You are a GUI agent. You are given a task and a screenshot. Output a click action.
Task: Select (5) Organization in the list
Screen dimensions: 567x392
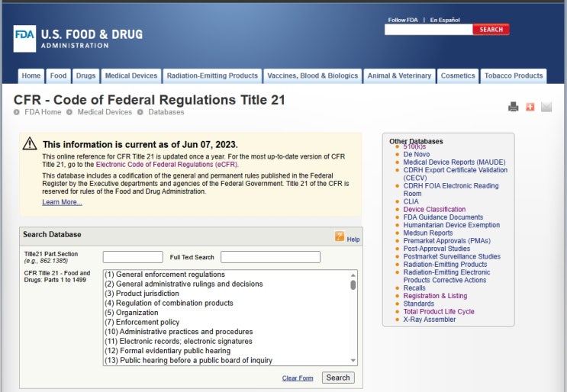click(227, 313)
